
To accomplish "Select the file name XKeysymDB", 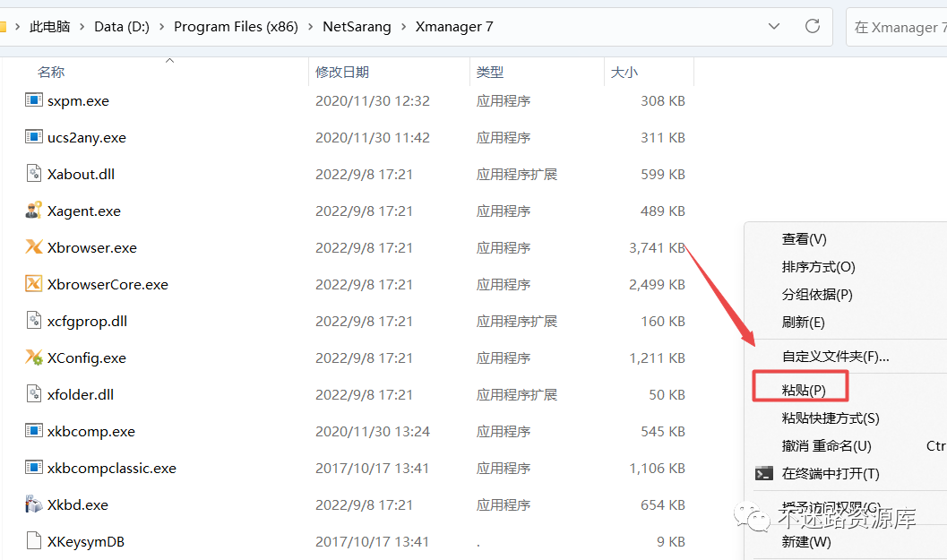I will (x=86, y=542).
